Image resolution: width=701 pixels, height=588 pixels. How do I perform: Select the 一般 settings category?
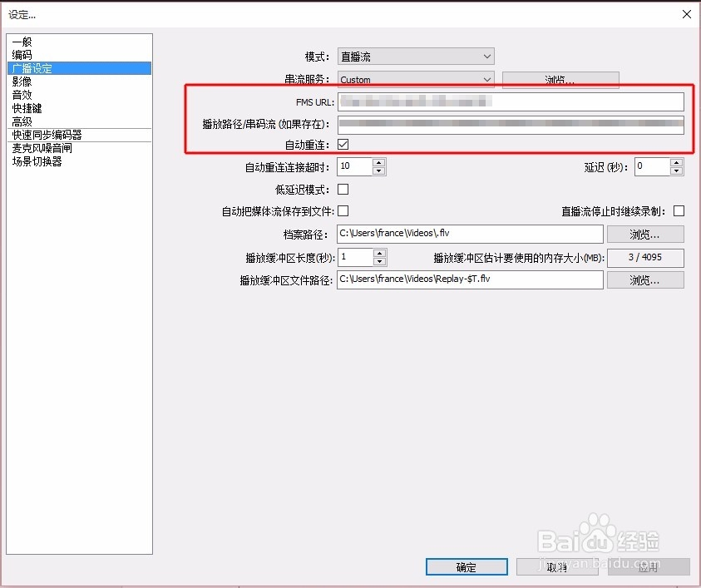[22, 41]
